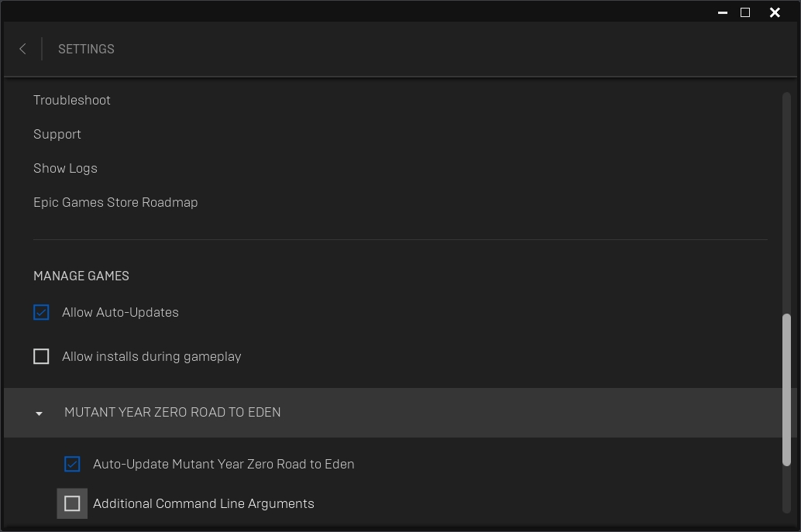Click Show Logs
The width and height of the screenshot is (801, 532).
click(x=65, y=168)
